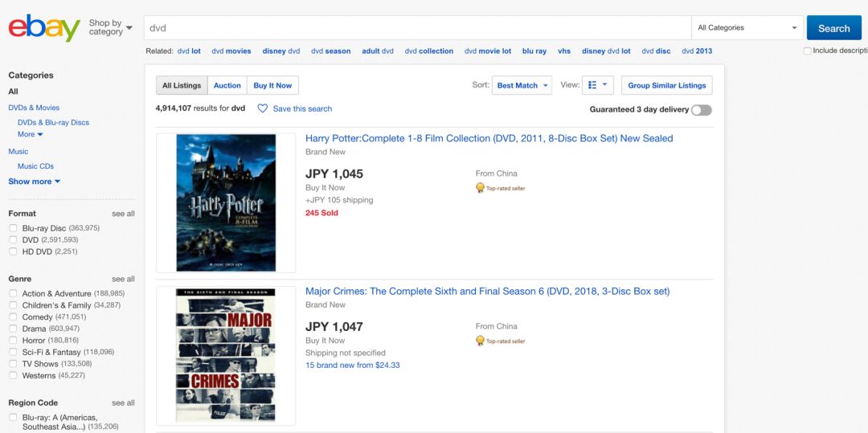Select the All Listings tab
Screen dimensions: 868x433
[182, 85]
